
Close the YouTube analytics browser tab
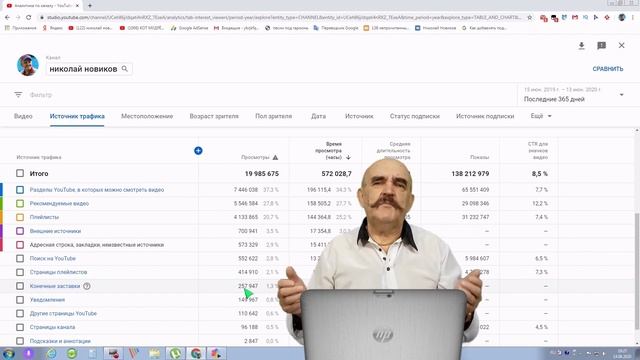click(77, 5)
